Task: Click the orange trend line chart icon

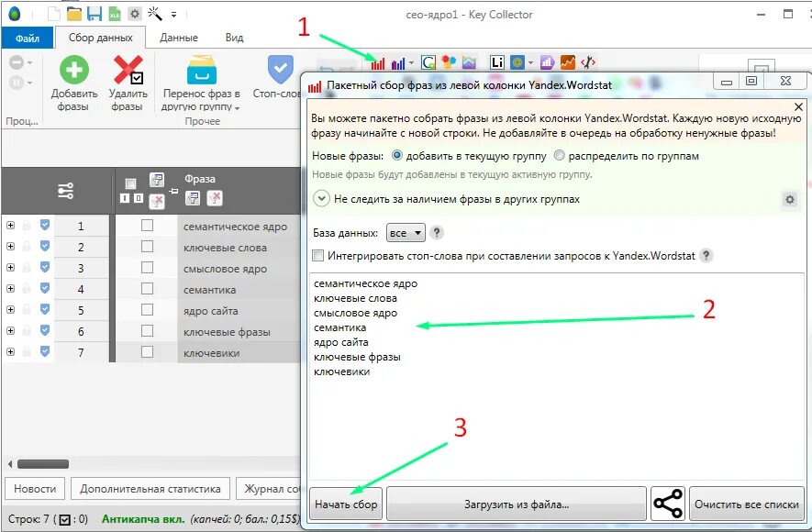Action: (568, 62)
